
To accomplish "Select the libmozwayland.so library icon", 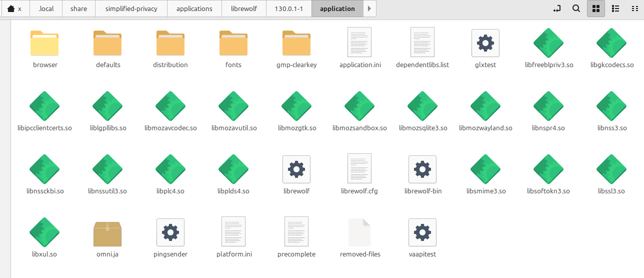I will (485, 106).
